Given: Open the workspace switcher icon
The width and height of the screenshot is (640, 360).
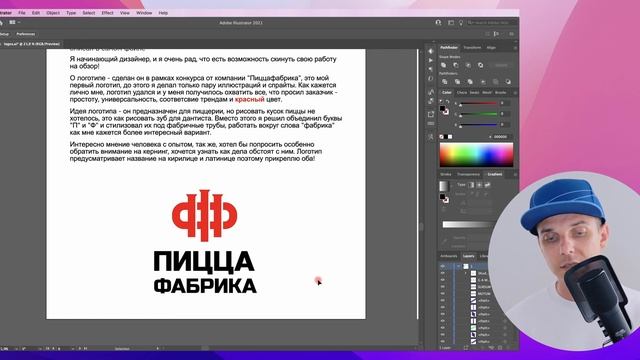Looking at the screenshot, I should (x=451, y=23).
